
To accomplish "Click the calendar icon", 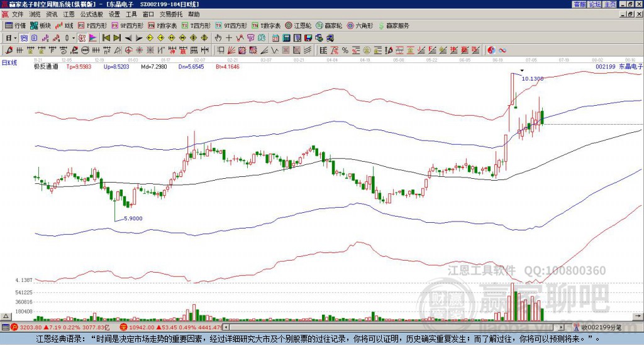I will point(275,38).
